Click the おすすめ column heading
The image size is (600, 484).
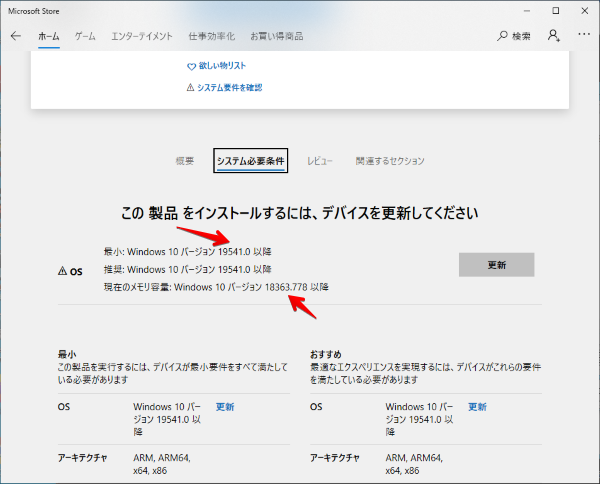coord(326,354)
